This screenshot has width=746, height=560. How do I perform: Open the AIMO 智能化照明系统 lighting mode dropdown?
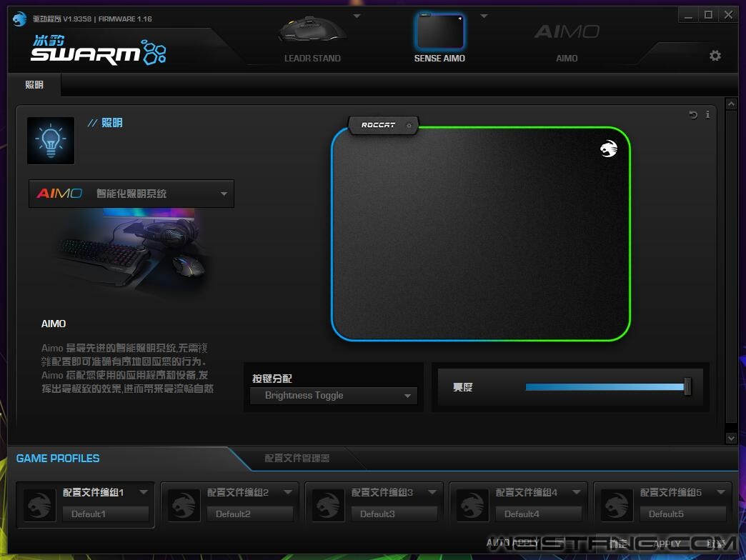[131, 194]
